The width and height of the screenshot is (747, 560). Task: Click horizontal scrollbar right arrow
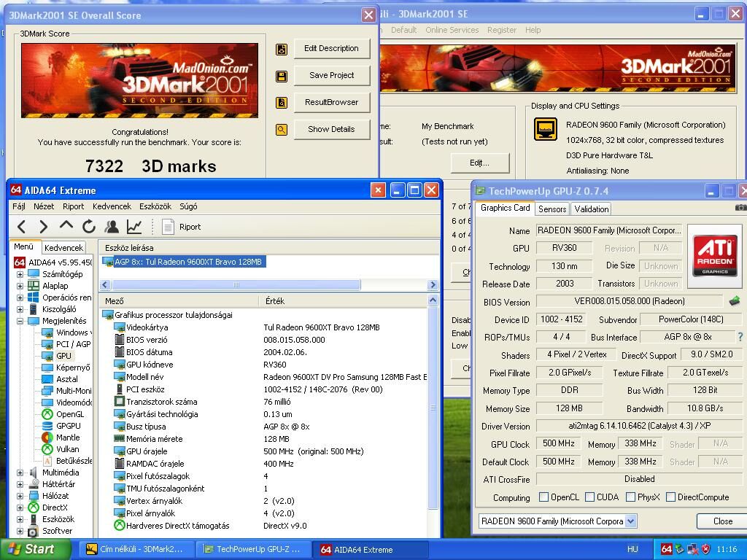tap(433, 285)
